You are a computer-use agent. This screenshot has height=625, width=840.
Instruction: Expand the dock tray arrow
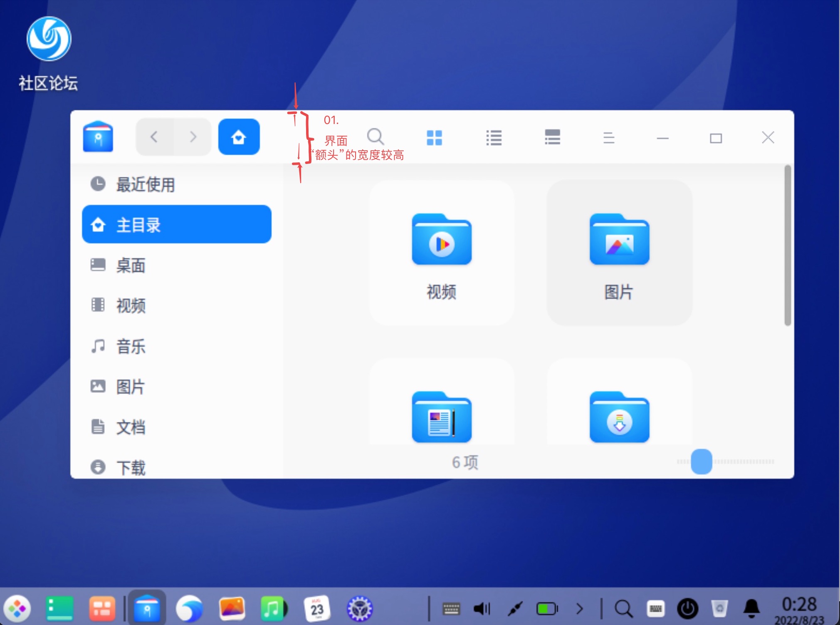[x=579, y=609]
